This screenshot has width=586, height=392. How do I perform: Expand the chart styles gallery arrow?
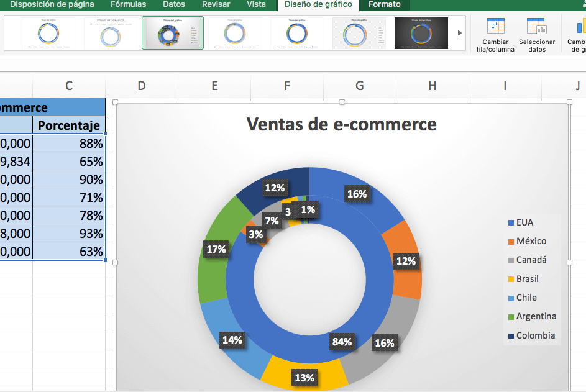click(x=459, y=34)
